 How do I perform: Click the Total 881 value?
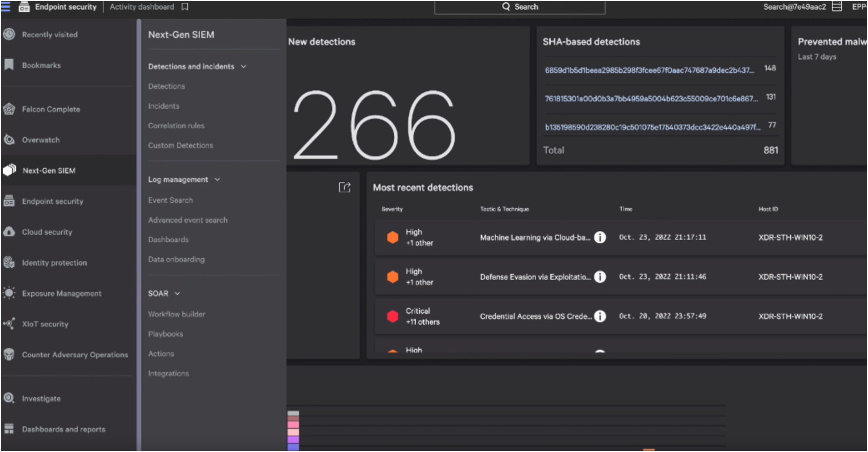(x=771, y=150)
